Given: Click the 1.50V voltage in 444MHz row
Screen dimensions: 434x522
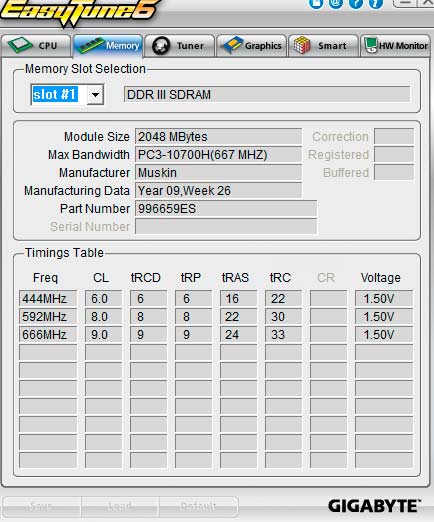Looking at the screenshot, I should pos(384,298).
